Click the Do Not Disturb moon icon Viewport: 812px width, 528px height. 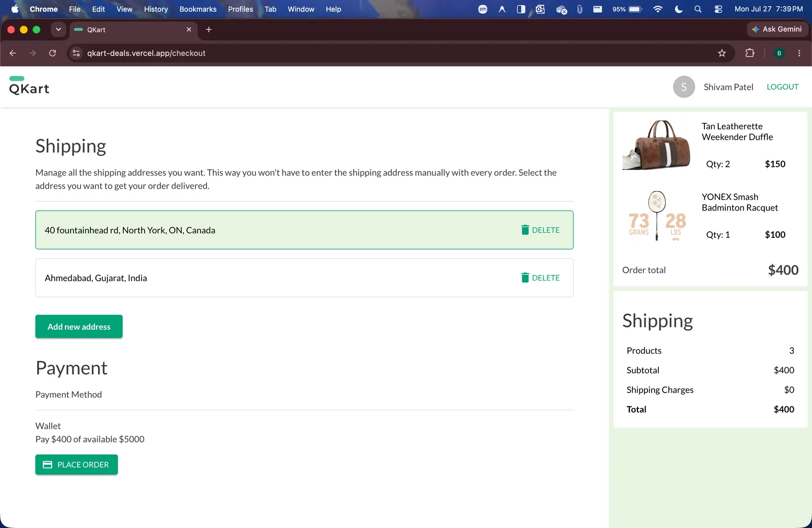(679, 9)
